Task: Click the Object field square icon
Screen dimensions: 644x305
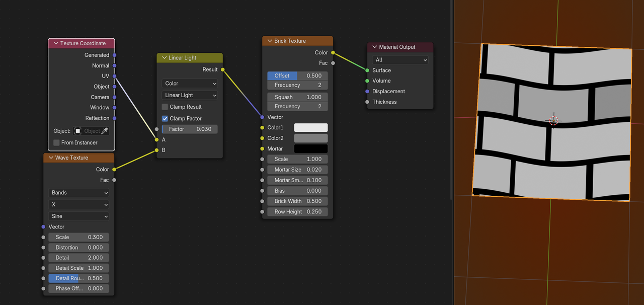Action: (78, 131)
